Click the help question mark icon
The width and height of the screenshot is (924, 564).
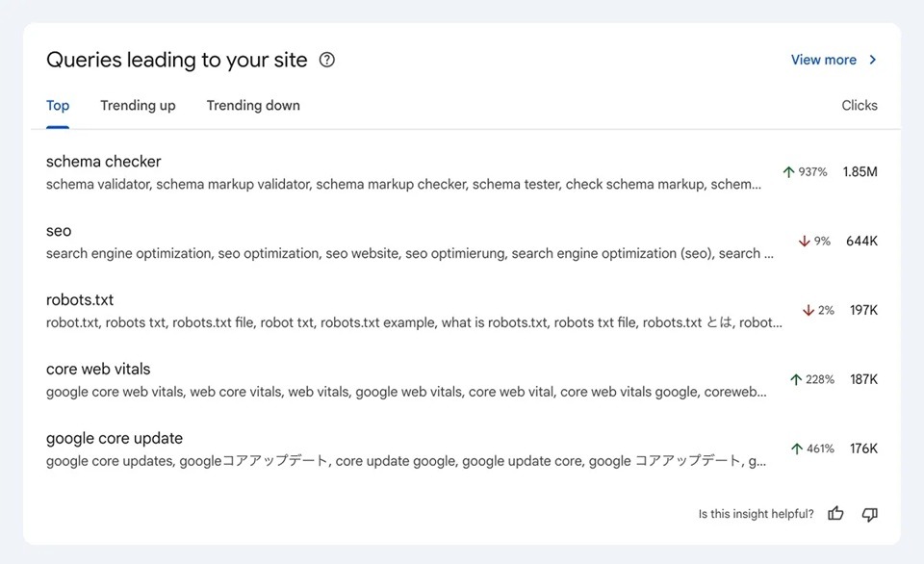tap(327, 60)
